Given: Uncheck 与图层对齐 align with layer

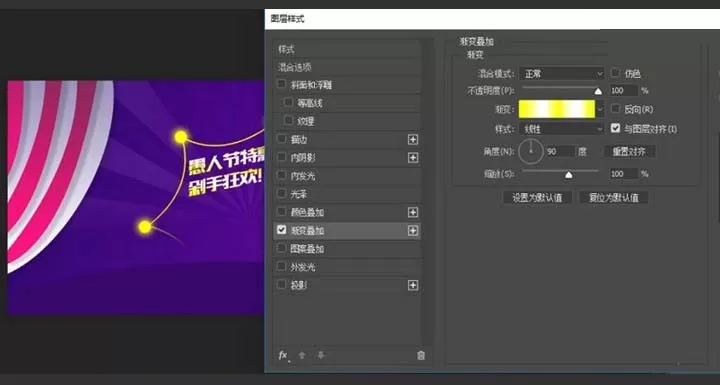Looking at the screenshot, I should coord(615,128).
